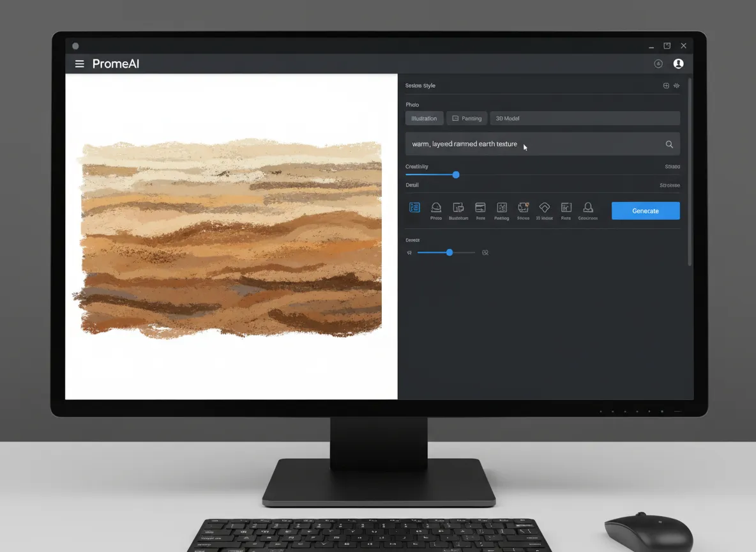This screenshot has width=756, height=552.
Task: Select the Painting icon in style row
Action: (502, 208)
